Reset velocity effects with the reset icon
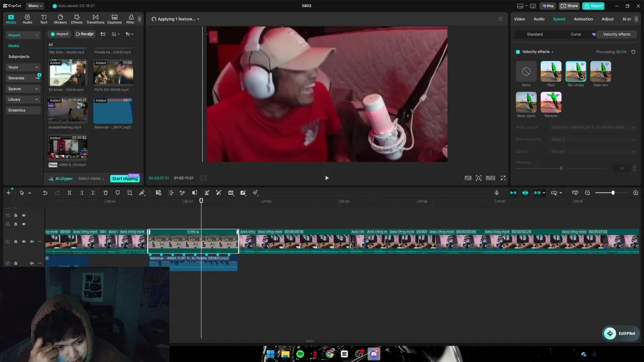This screenshot has height=362, width=644. tap(633, 52)
